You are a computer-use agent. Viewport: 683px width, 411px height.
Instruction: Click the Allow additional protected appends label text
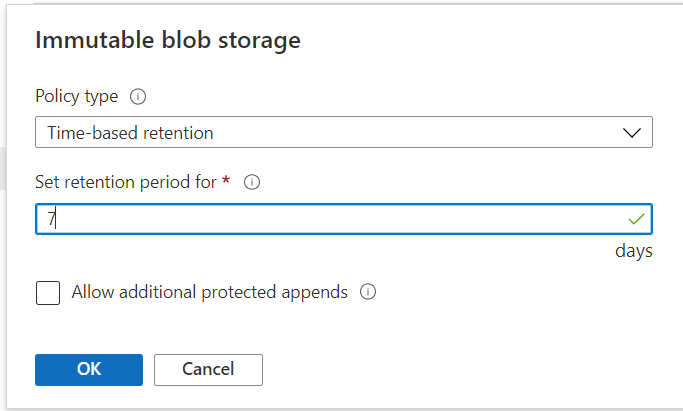pyautogui.click(x=209, y=293)
